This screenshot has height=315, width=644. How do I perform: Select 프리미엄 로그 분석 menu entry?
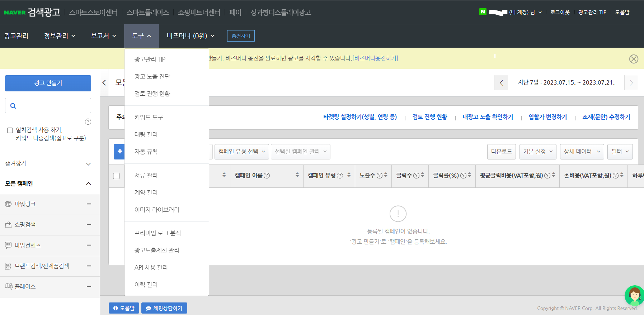[158, 233]
